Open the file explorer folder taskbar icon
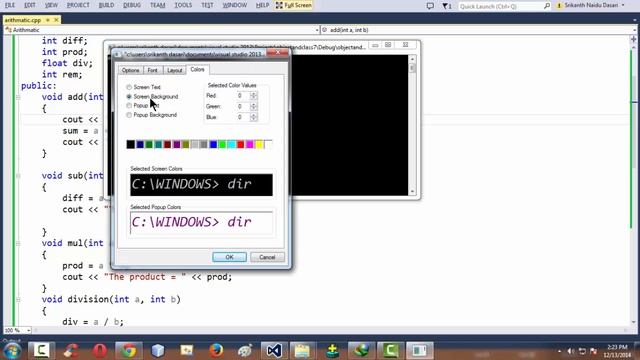Image resolution: width=640 pixels, height=360 pixels. pyautogui.click(x=303, y=351)
